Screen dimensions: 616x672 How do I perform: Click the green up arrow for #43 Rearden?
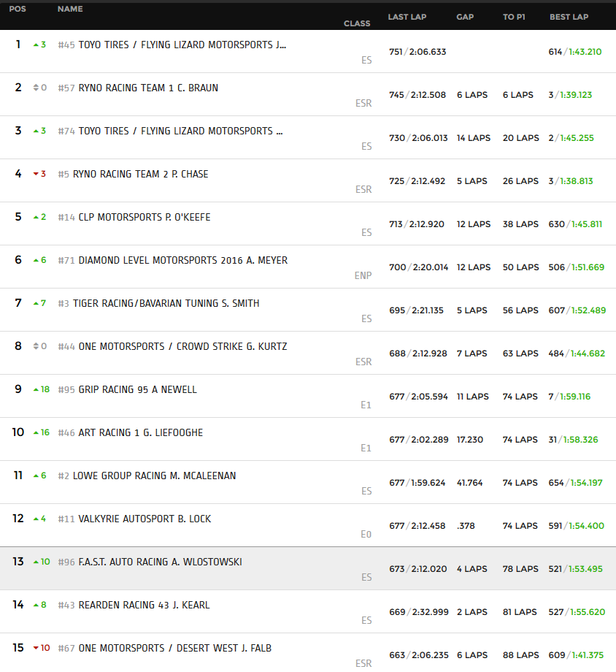coord(36,605)
